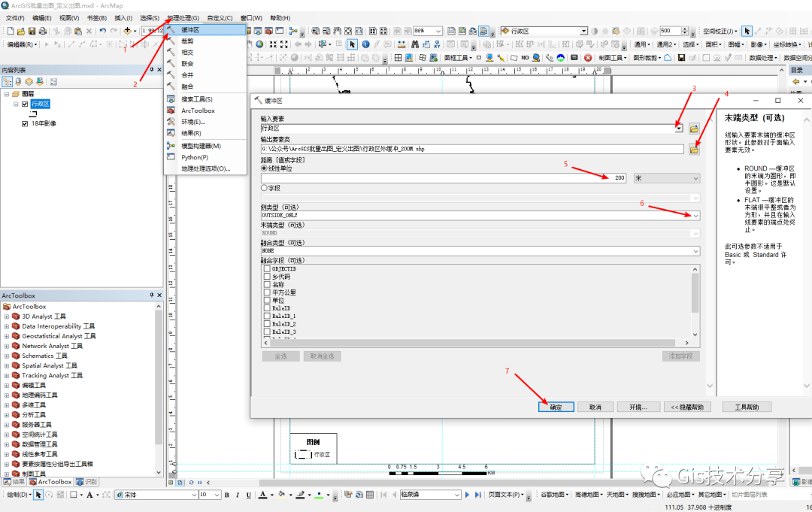Check the 平方公里 dissolve field
Viewport: 812px width, 512px height.
click(x=267, y=292)
